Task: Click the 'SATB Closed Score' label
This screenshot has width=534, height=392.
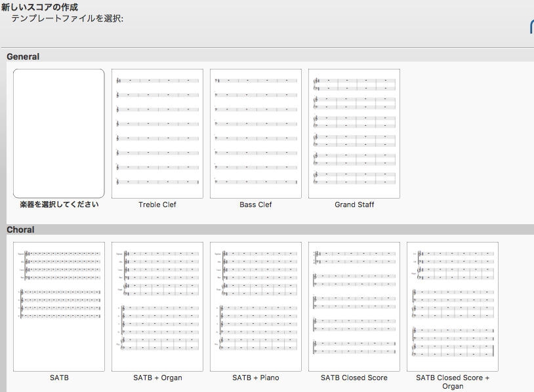Action: click(354, 378)
